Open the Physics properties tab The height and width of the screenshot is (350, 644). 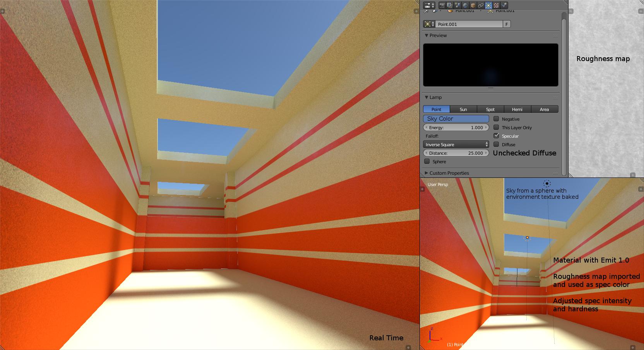(x=504, y=5)
